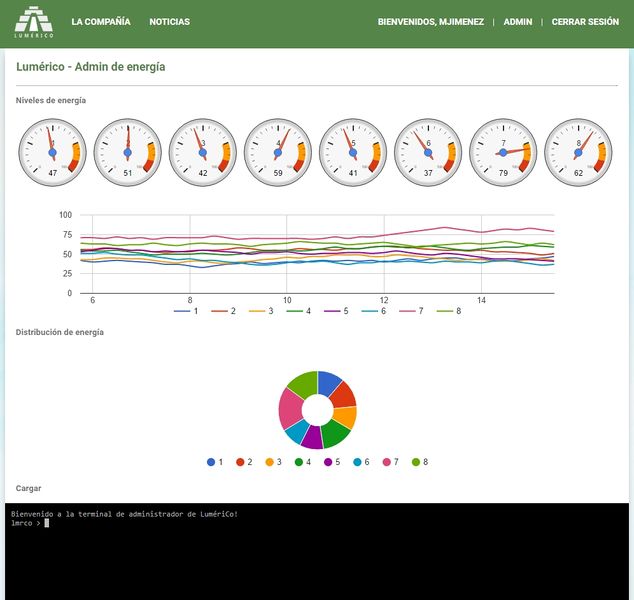The width and height of the screenshot is (634, 600).
Task: Select the energy gauge showing 42
Action: (203, 152)
